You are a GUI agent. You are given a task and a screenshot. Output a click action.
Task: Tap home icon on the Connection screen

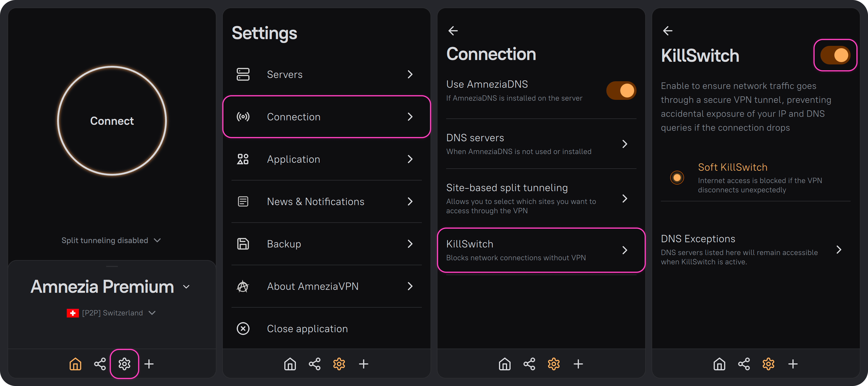pos(504,364)
